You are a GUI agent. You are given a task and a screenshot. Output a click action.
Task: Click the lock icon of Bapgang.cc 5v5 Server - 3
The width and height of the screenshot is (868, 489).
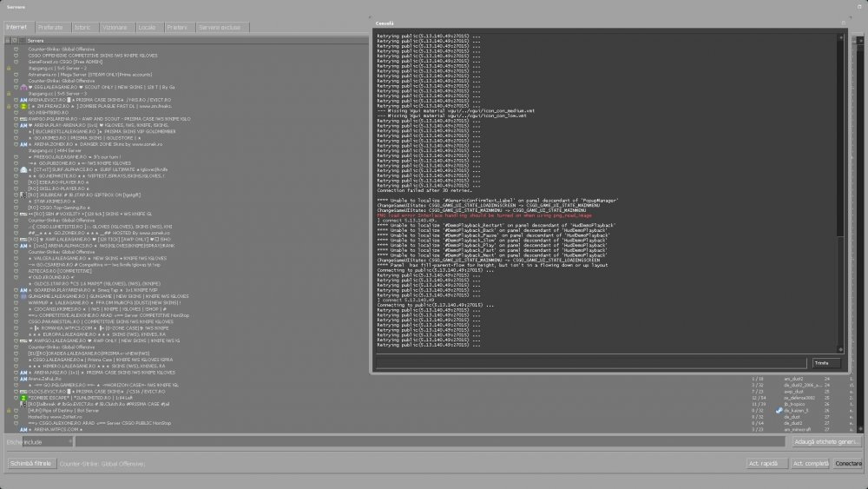[x=9, y=94]
